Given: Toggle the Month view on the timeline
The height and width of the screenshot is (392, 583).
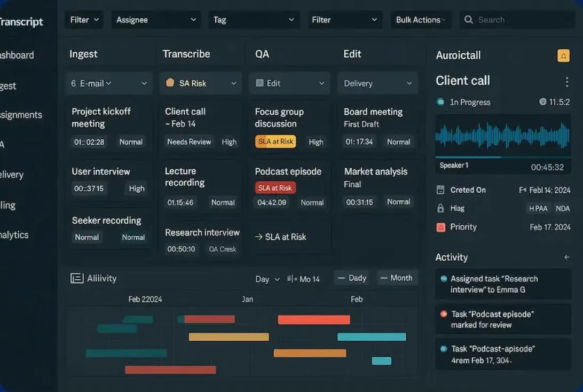Looking at the screenshot, I should [397, 278].
